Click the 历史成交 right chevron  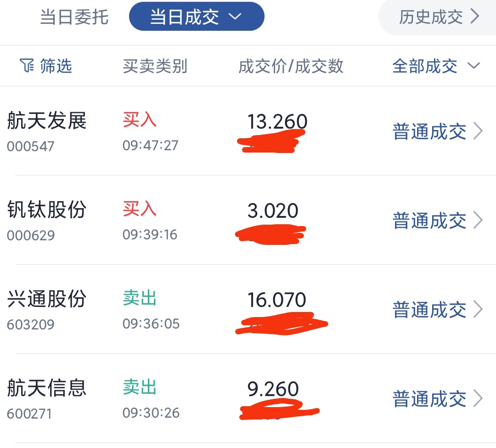click(475, 17)
